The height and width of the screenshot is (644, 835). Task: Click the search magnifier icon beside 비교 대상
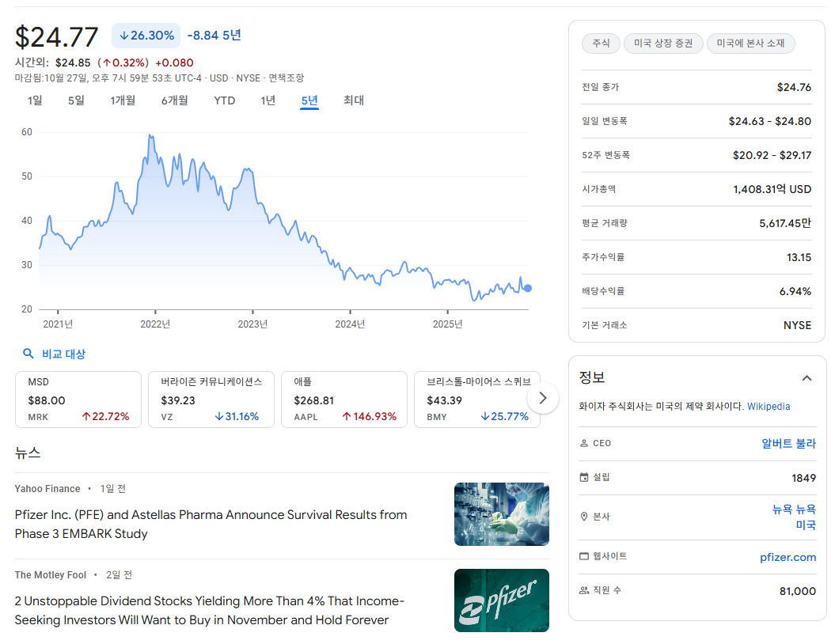tap(28, 354)
